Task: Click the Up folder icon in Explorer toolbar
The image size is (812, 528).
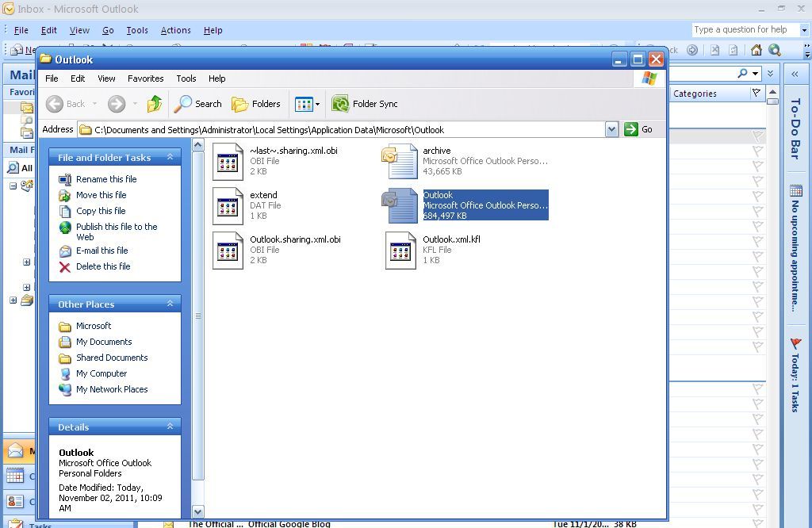Action: click(155, 104)
